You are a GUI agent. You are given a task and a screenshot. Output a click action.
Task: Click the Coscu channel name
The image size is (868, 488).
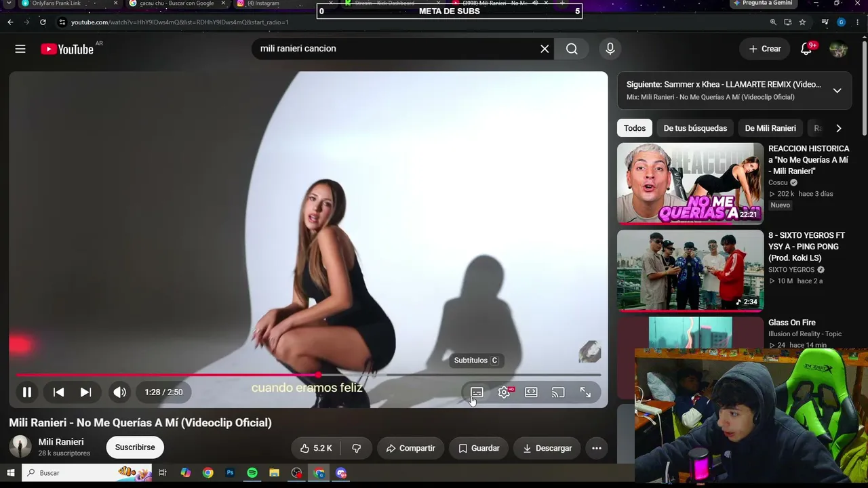(778, 182)
